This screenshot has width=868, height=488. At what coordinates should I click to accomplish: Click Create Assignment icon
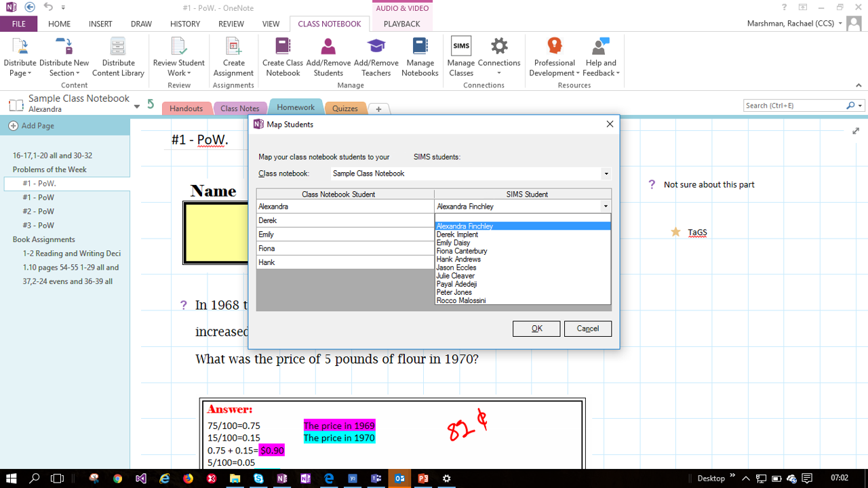[x=233, y=46]
